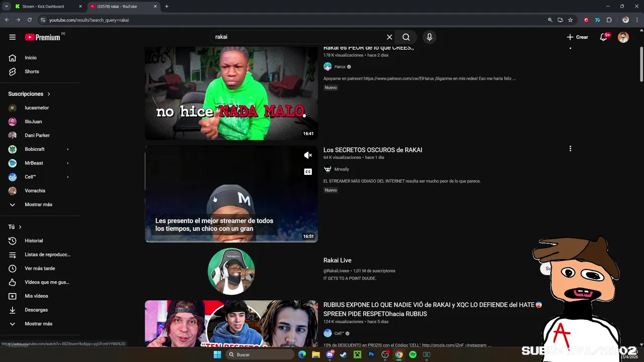Launch Photoshop from the taskbar
This screenshot has width=644, height=362.
click(371, 354)
